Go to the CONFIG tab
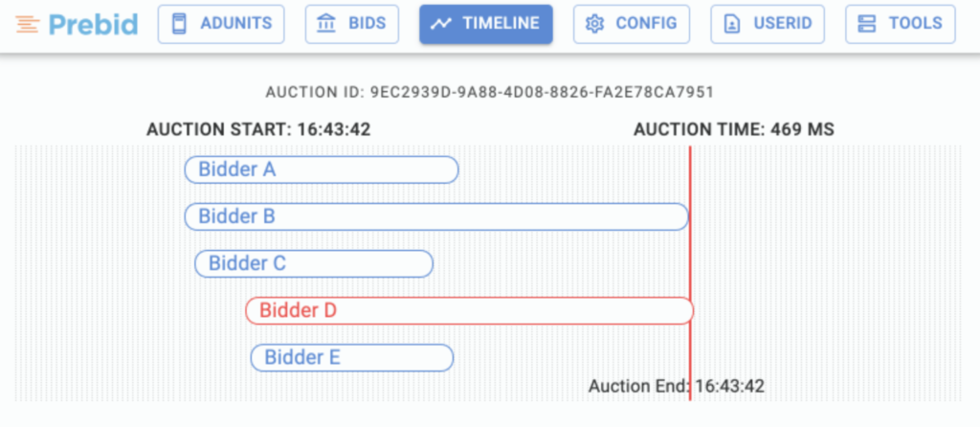Screen dimensions: 980x427 (645, 24)
